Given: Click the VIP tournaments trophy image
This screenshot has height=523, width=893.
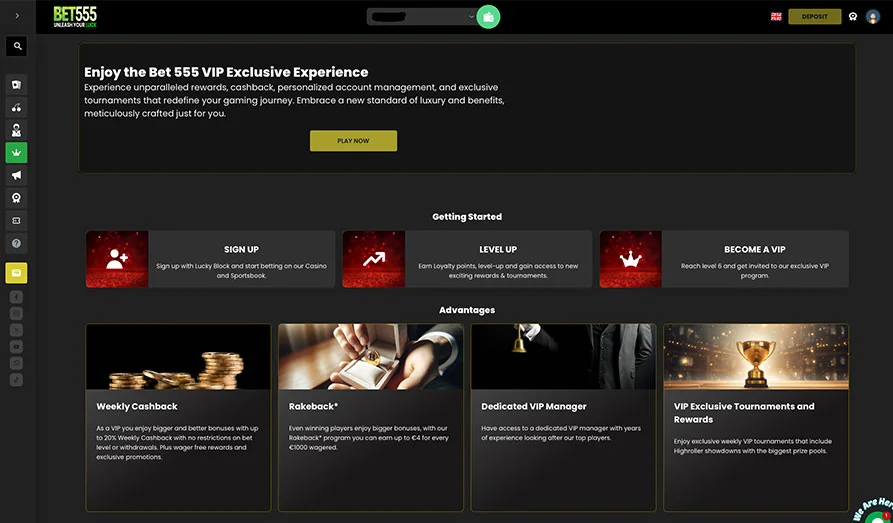Looking at the screenshot, I should (756, 357).
